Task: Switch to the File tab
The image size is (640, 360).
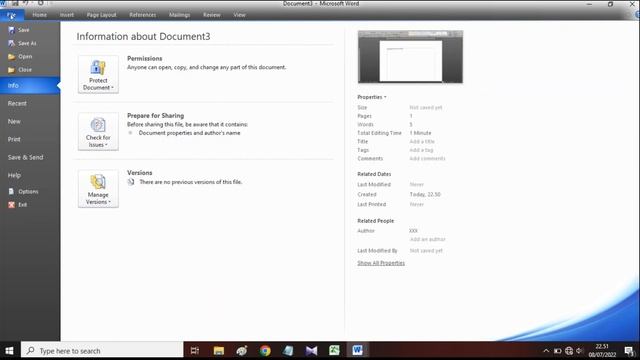Action: 11,15
